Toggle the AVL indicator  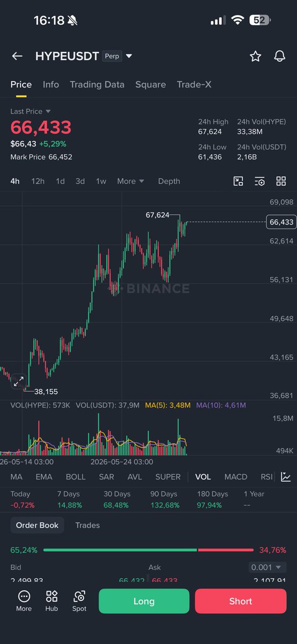click(135, 477)
